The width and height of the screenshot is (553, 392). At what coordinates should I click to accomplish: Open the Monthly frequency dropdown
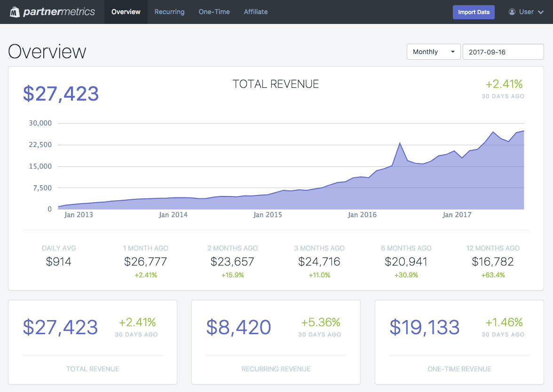coord(433,52)
